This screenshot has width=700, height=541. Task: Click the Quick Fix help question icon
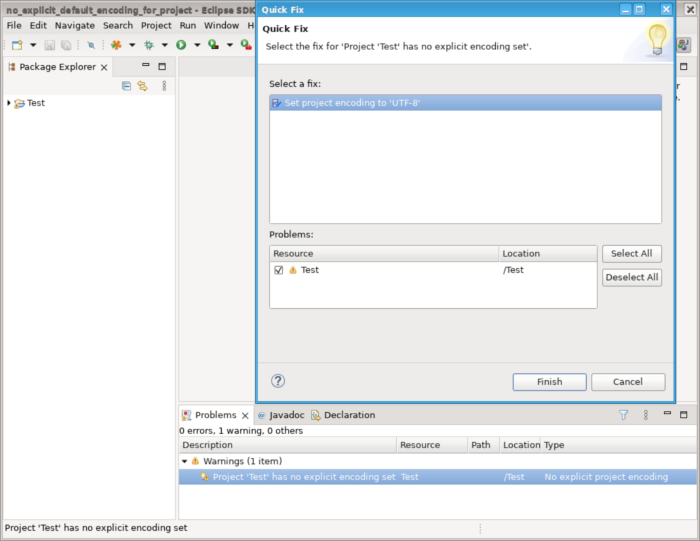[278, 381]
